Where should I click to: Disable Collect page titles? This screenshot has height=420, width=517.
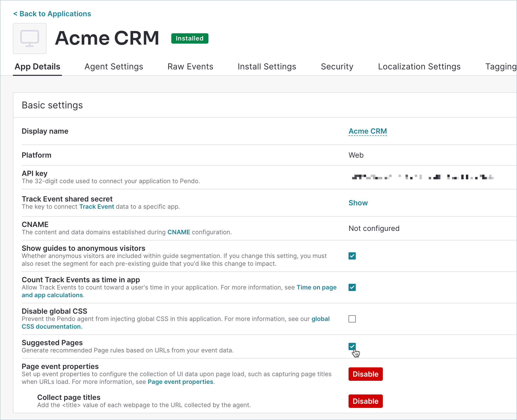point(366,401)
